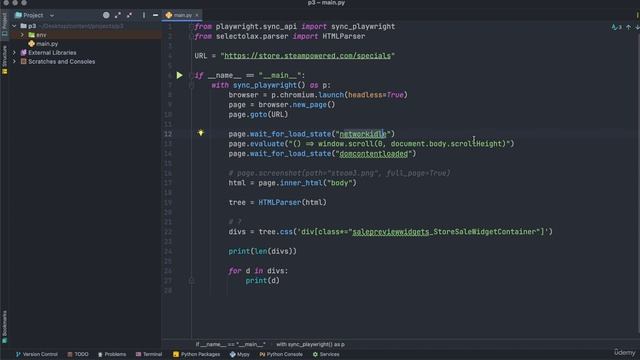Click on domcontentloaded string in line 14
The width and height of the screenshot is (640, 360).
coord(373,153)
